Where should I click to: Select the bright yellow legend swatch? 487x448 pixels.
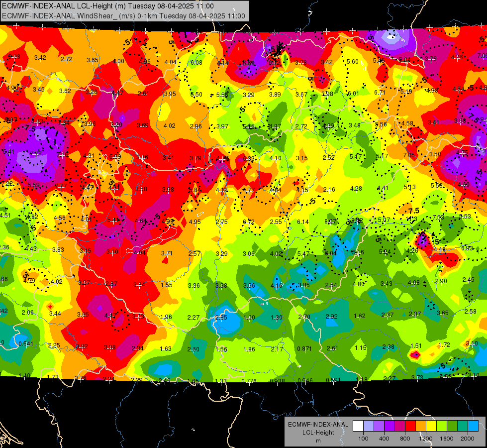(x=431, y=426)
